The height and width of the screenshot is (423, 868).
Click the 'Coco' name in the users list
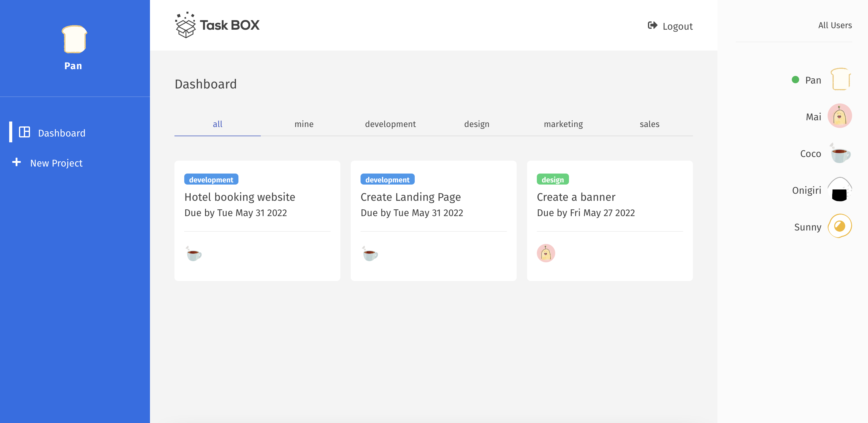click(x=810, y=153)
